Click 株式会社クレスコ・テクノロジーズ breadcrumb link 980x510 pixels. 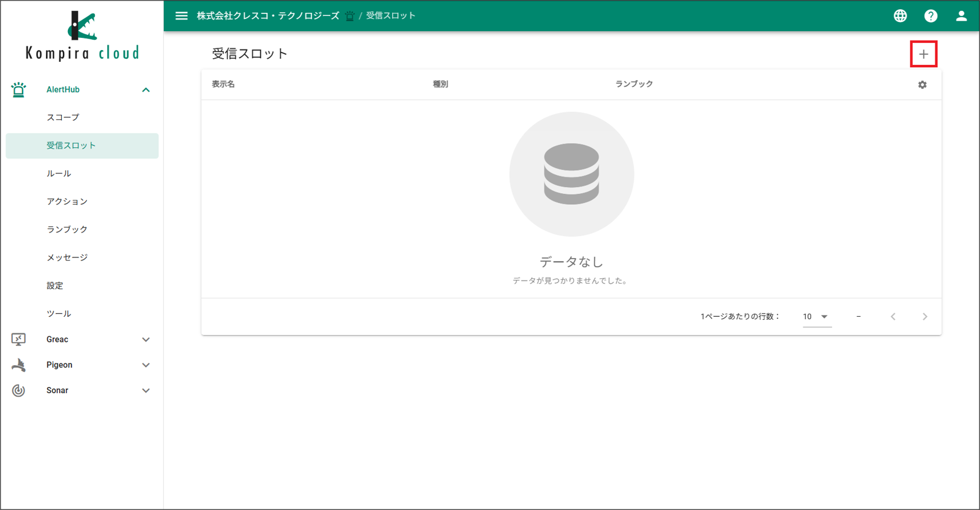(x=268, y=16)
